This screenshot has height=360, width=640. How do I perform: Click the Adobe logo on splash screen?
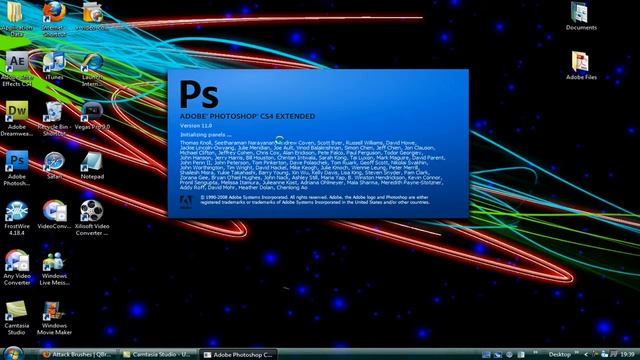pyautogui.click(x=186, y=202)
